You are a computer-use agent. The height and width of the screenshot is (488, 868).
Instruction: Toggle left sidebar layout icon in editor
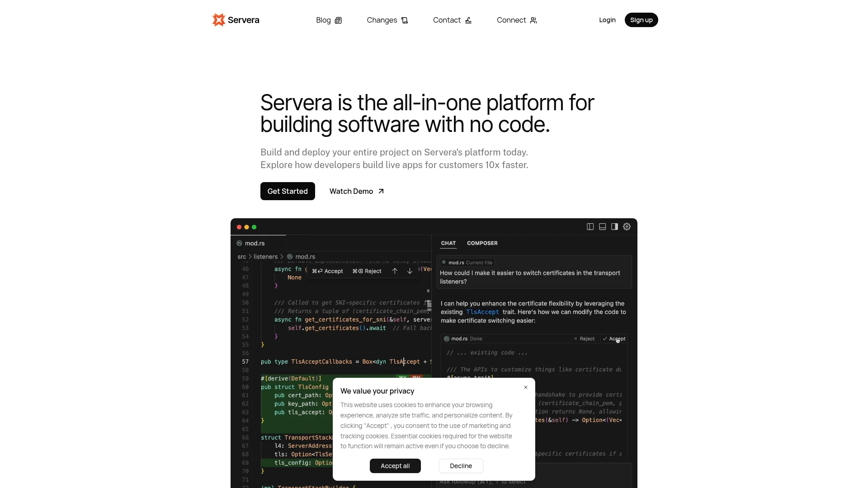(590, 227)
